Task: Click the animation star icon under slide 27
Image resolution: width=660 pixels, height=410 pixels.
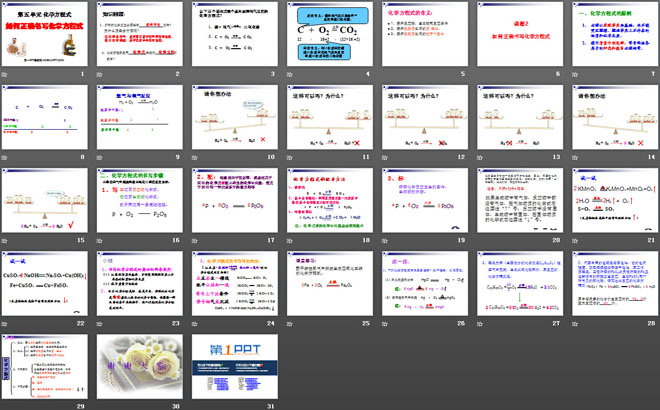Action: coord(480,324)
